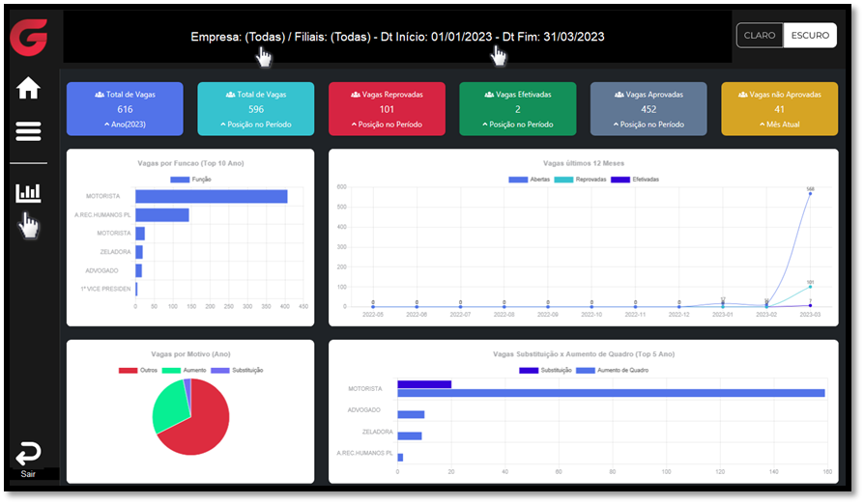Open the Vagas Efetivadas card
This screenshot has width=864, height=504.
[518, 109]
